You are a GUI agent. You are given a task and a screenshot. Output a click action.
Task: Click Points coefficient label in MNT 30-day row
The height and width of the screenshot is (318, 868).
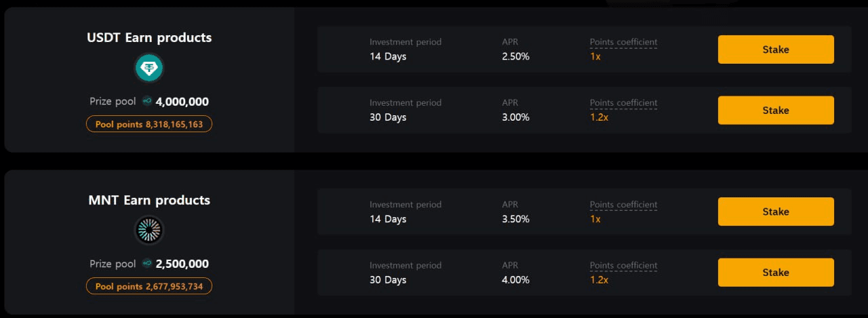623,266
